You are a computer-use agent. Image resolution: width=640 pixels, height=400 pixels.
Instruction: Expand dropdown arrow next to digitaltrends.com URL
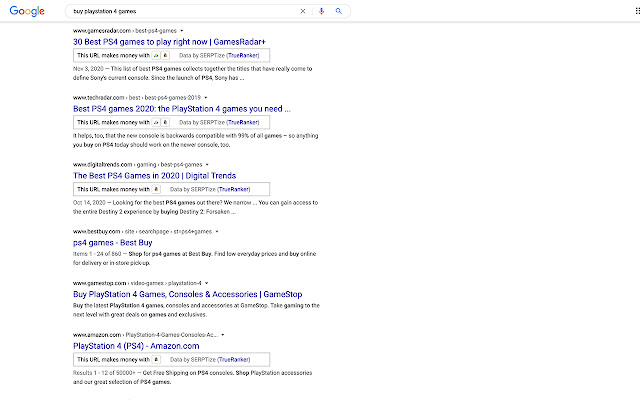(x=207, y=164)
